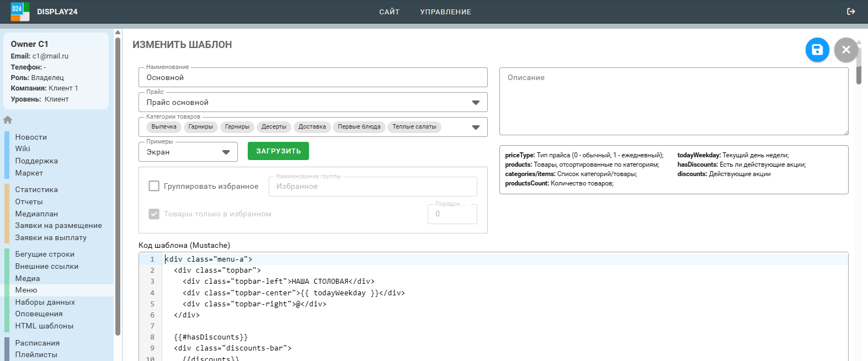Save the template with blue disk icon
Viewport: 868px width, 361px height.
click(x=817, y=50)
